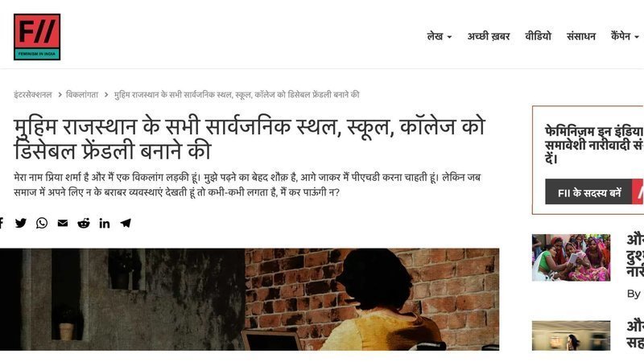
Task: Share the article via WhatsApp icon
Action: (x=42, y=224)
